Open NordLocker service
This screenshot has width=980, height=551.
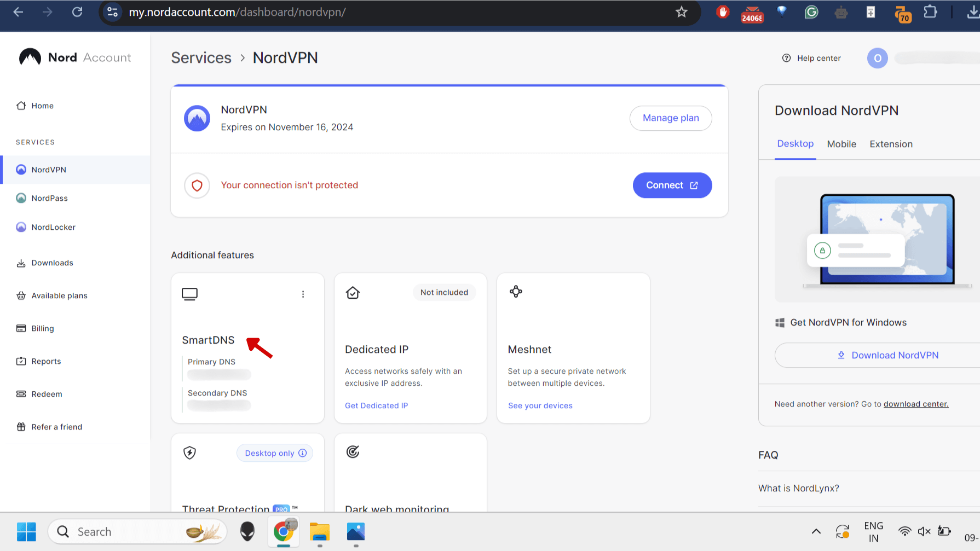46,227
